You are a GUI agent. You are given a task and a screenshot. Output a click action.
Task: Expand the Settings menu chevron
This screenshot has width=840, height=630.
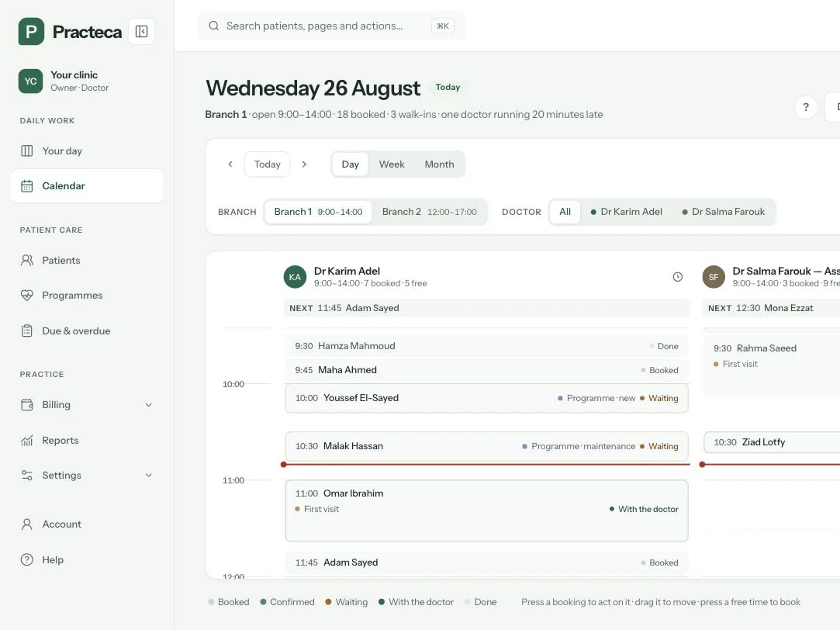point(149,475)
